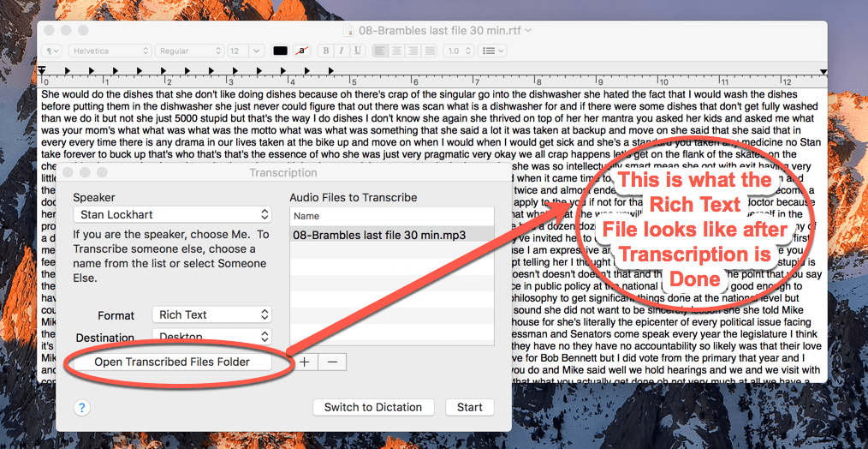Open the font size 12 dropdown arrow
Image resolution: width=868 pixels, height=449 pixels.
coord(256,51)
